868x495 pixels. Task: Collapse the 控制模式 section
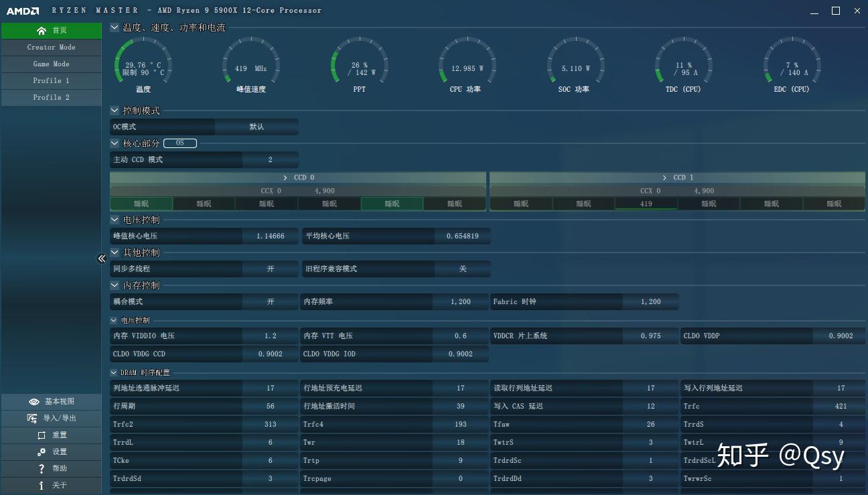coord(115,111)
